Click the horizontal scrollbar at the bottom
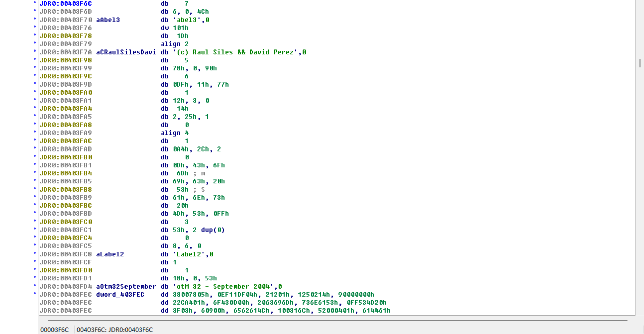 coord(337,320)
